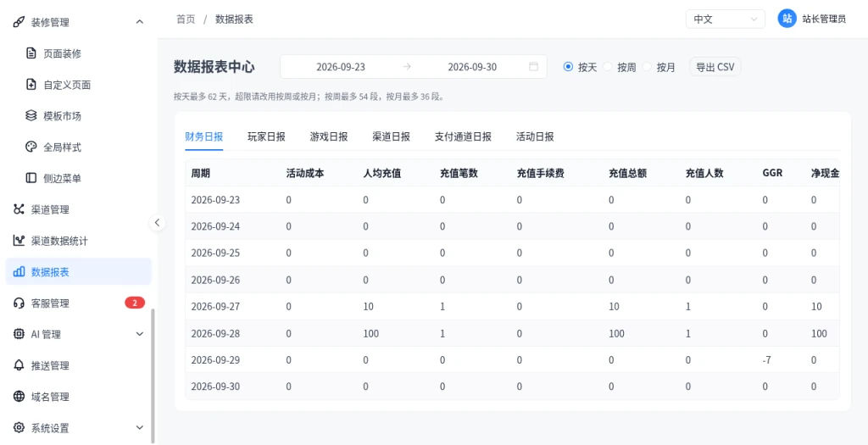Click the 2026-09-29 row date cell

point(215,360)
